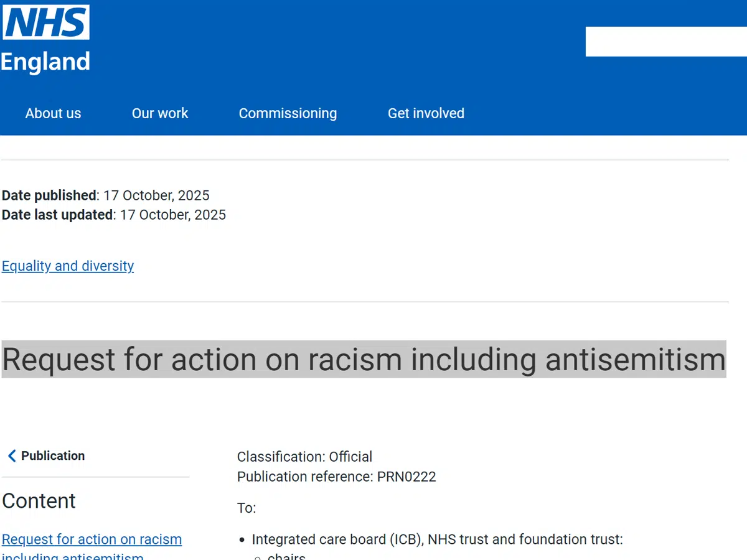Follow the Equality and diversity link
Screen dimensions: 747x560
click(x=68, y=266)
